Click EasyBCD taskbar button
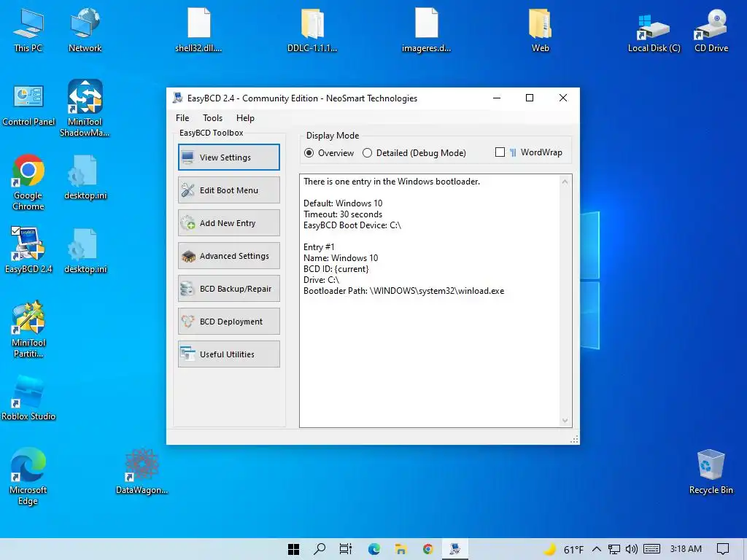Image resolution: width=747 pixels, height=560 pixels. [x=455, y=549]
